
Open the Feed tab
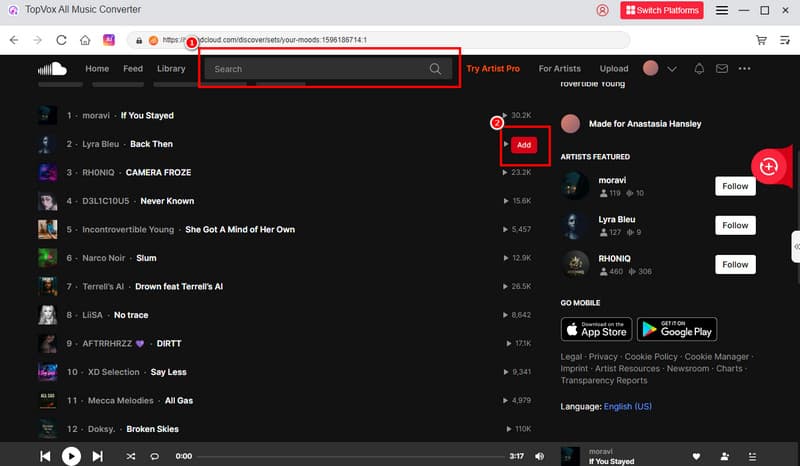click(133, 68)
